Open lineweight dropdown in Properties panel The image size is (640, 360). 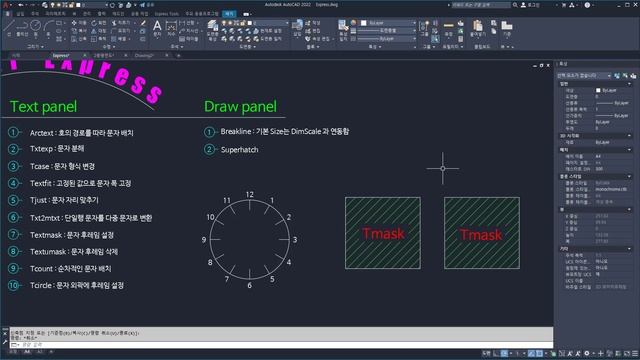point(387,31)
